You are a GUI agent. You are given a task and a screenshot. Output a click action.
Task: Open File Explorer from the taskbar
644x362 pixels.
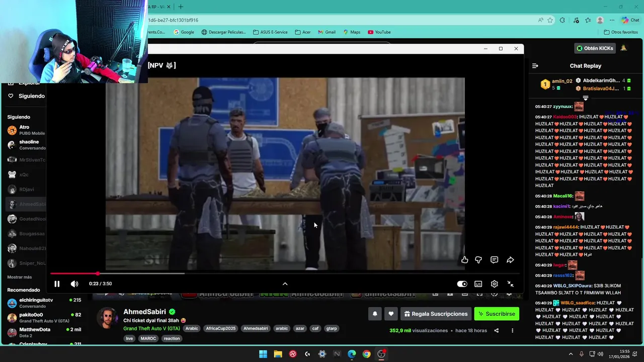click(278, 354)
